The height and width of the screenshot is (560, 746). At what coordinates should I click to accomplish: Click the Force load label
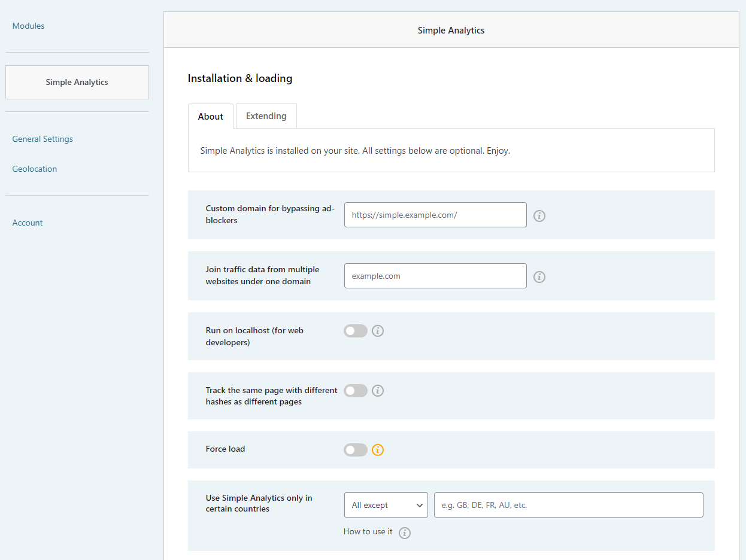[226, 449]
